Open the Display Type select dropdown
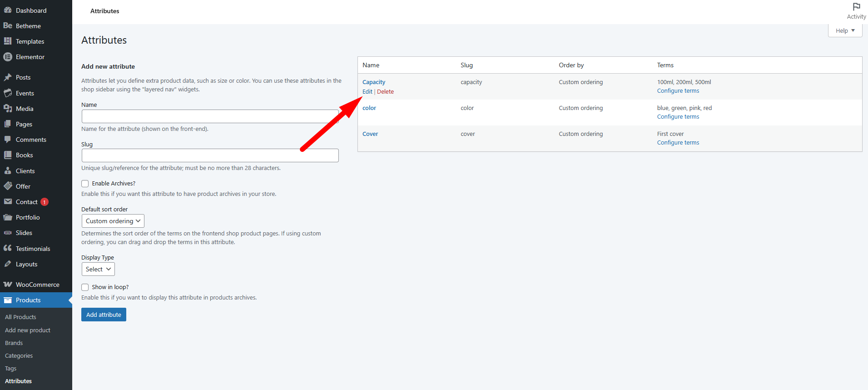Viewport: 868px width, 390px height. pos(98,269)
